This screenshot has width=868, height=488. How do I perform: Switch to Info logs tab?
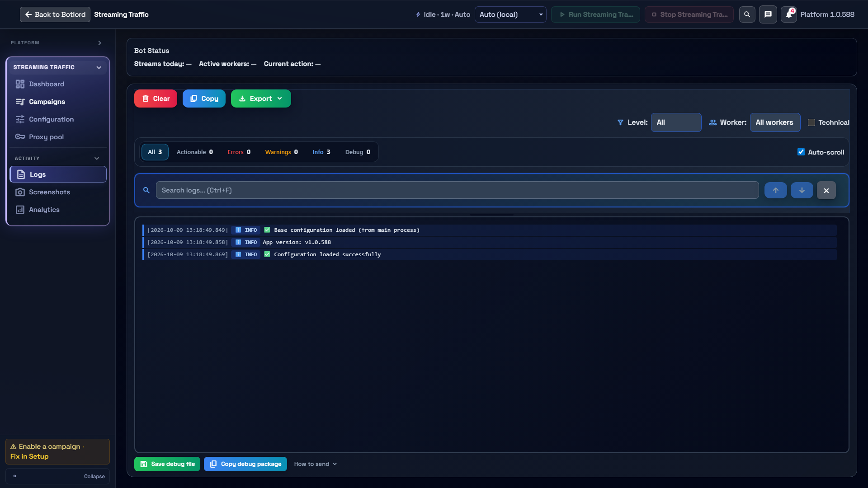tap(321, 152)
